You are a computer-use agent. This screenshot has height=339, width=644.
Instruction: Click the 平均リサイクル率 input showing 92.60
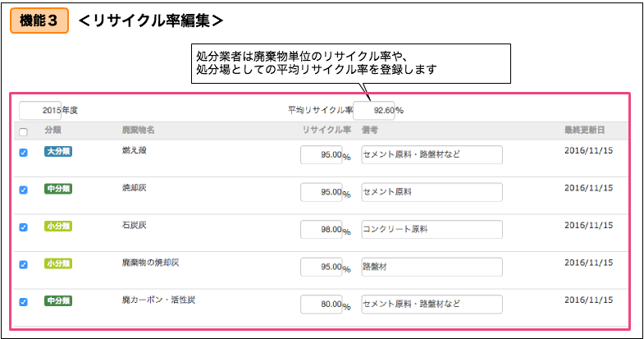tap(375, 110)
